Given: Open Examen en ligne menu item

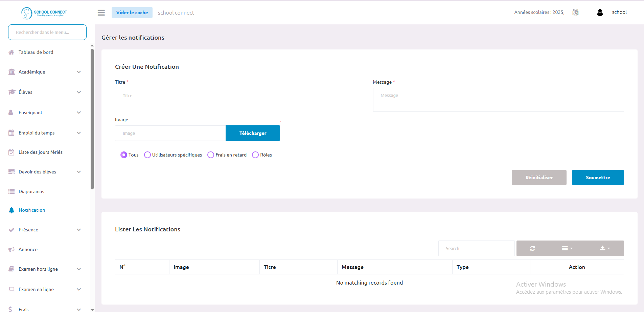Looking at the screenshot, I should coord(45,289).
